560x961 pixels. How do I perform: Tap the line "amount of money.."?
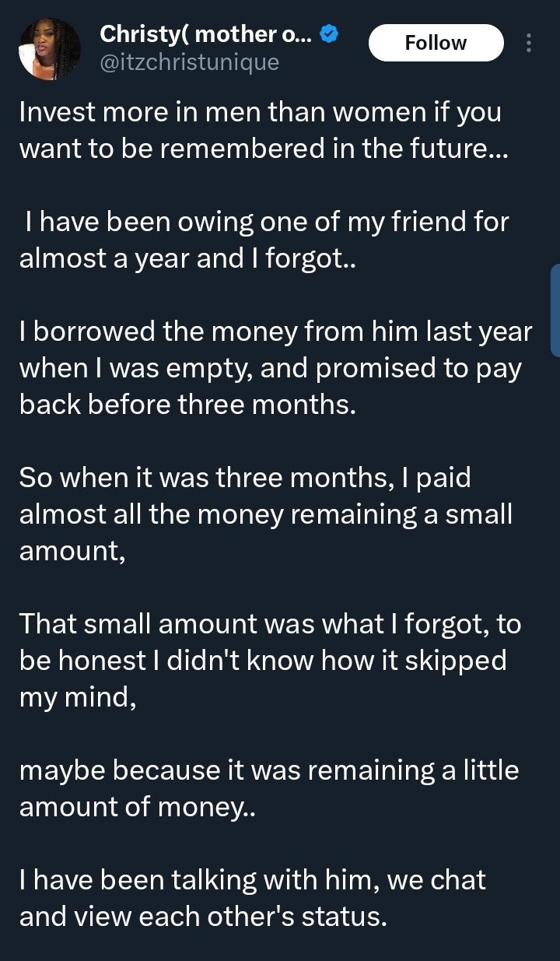(x=137, y=807)
